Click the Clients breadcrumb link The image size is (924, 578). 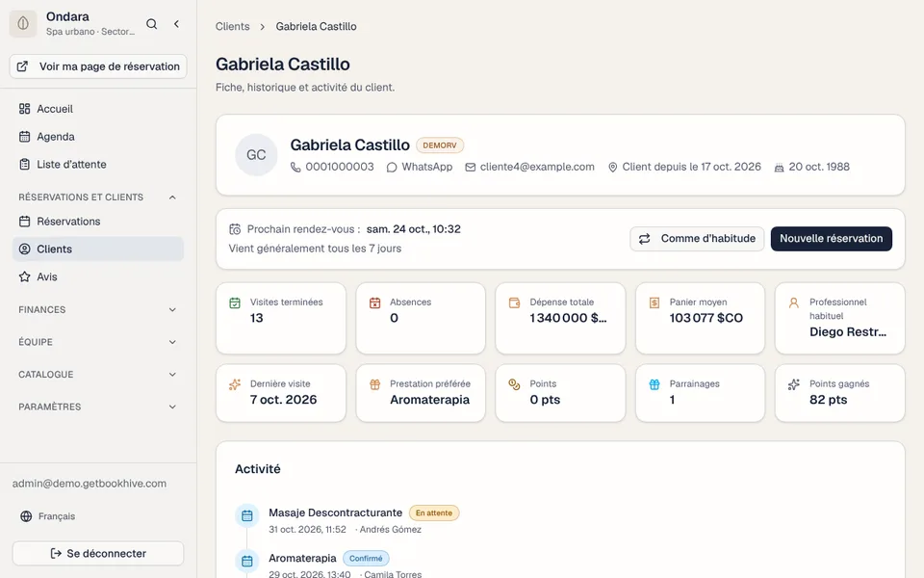[232, 27]
